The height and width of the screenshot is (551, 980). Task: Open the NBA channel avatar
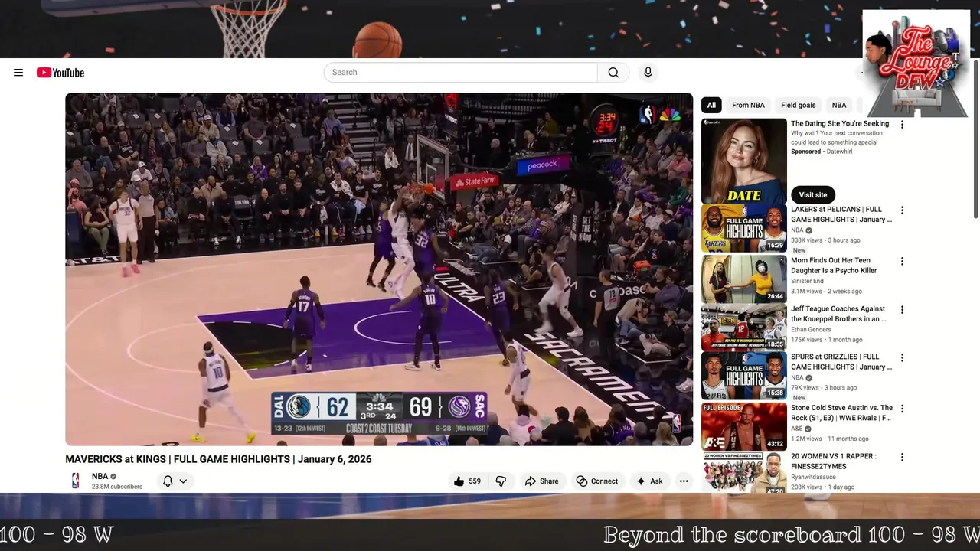[x=75, y=481]
